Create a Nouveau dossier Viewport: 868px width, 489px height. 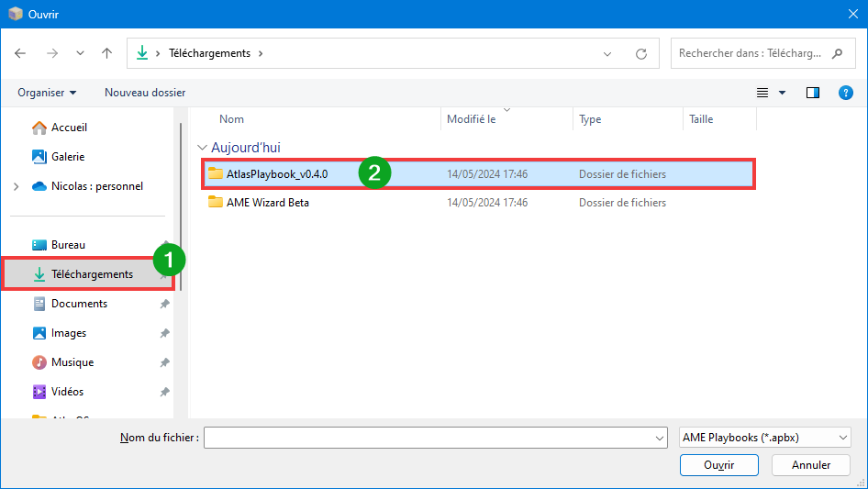coord(145,93)
